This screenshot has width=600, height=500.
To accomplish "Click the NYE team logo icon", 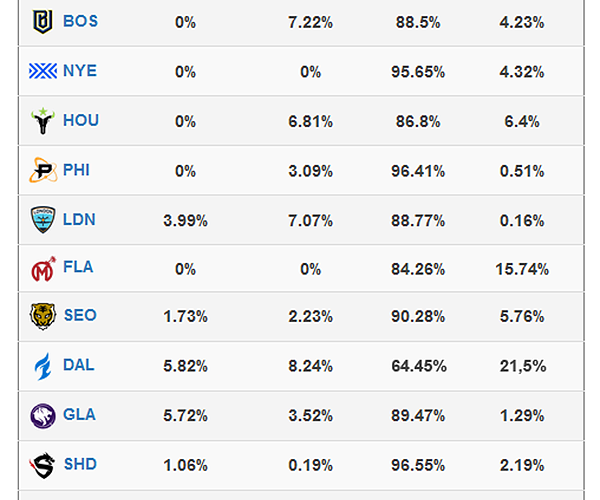I will pyautogui.click(x=44, y=71).
